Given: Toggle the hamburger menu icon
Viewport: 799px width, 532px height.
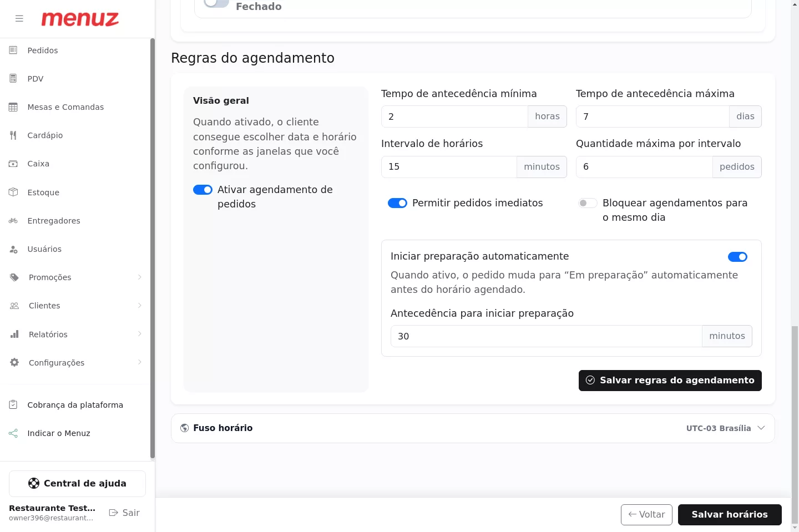Looking at the screenshot, I should [19, 19].
